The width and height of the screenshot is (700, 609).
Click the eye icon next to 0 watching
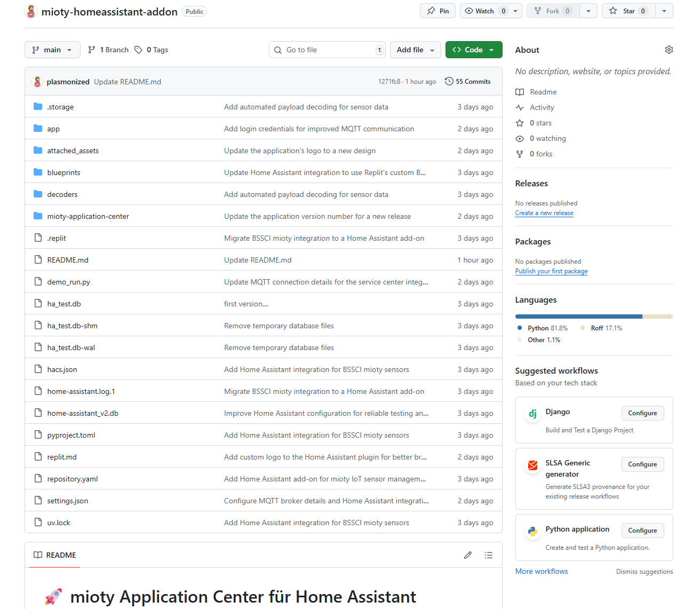coord(520,139)
